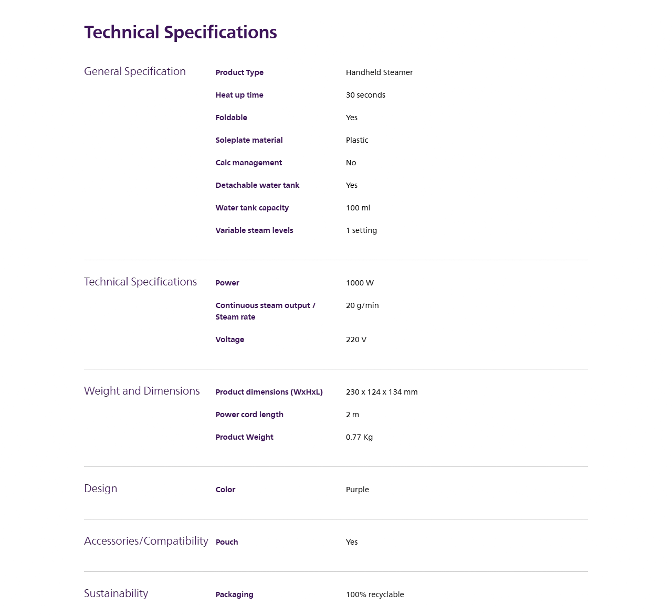This screenshot has height=616, width=672.
Task: Click the 230 x 124 x 134 mm value
Action: click(x=382, y=392)
